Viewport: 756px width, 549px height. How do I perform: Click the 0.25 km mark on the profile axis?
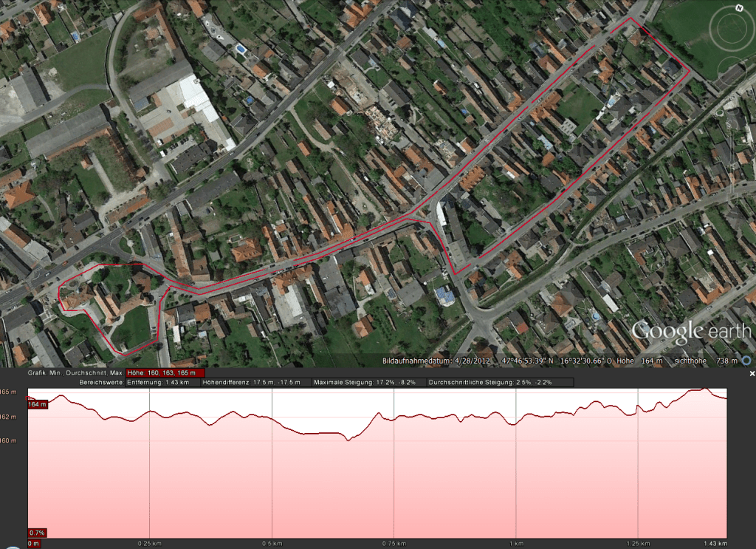(150, 543)
